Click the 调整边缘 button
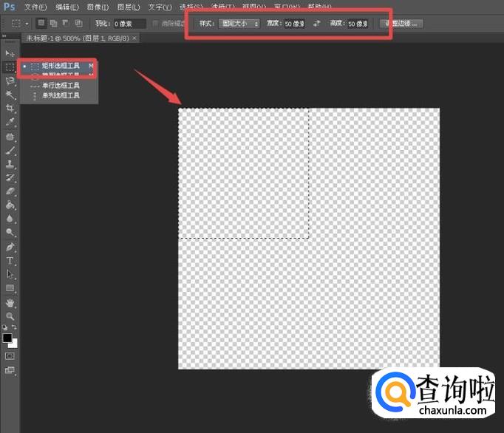 pyautogui.click(x=401, y=24)
